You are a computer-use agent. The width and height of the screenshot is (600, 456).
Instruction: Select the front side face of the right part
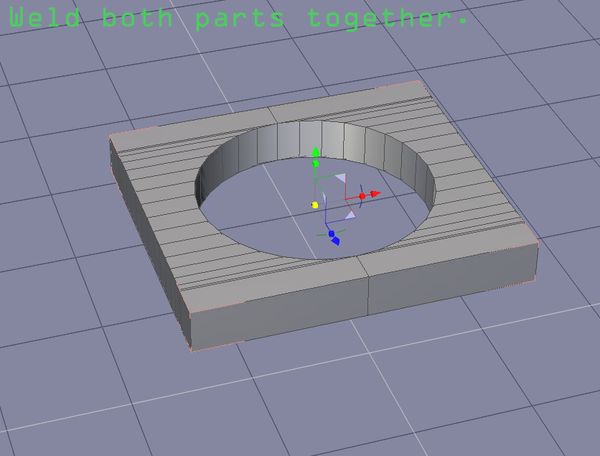pyautogui.click(x=452, y=279)
